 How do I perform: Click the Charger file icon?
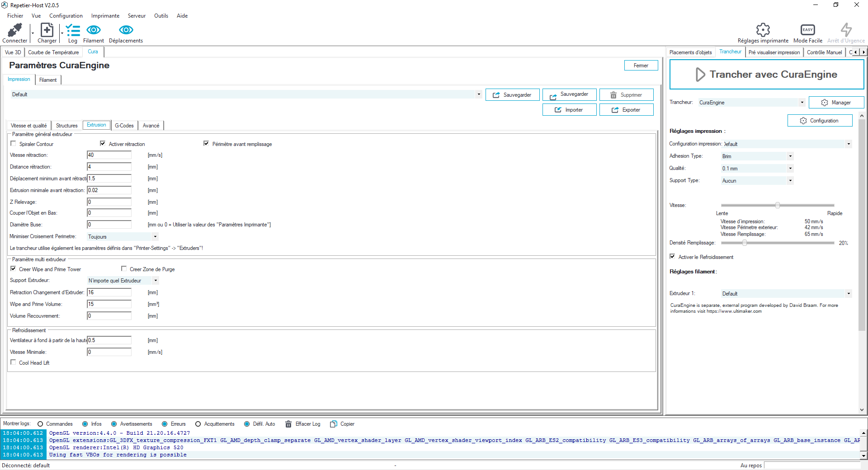click(x=47, y=30)
